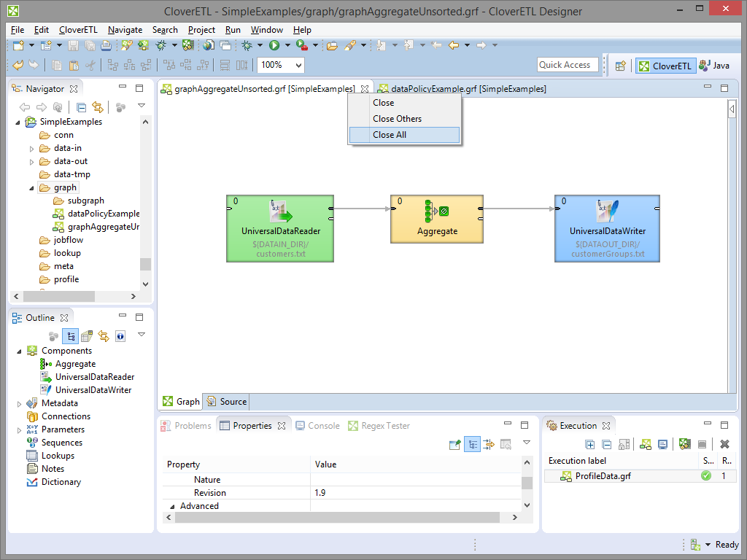The height and width of the screenshot is (560, 747).
Task: Click the Aggregate component on the graph
Action: 437,219
